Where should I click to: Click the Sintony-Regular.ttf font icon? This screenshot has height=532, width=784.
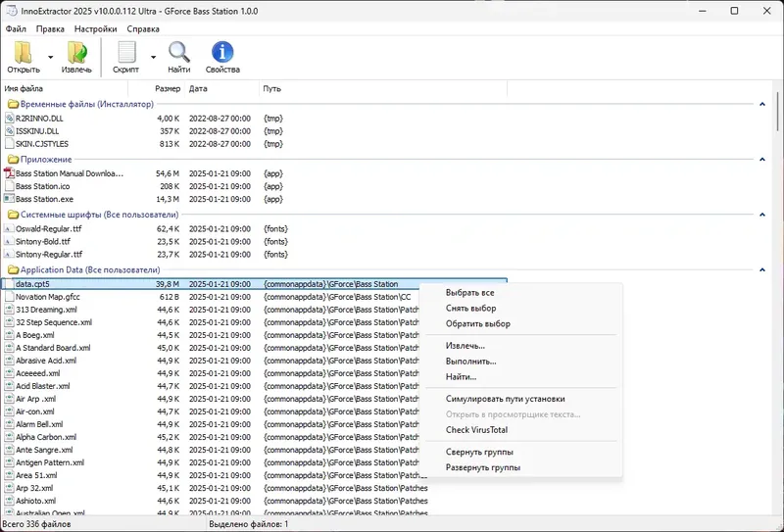point(9,254)
